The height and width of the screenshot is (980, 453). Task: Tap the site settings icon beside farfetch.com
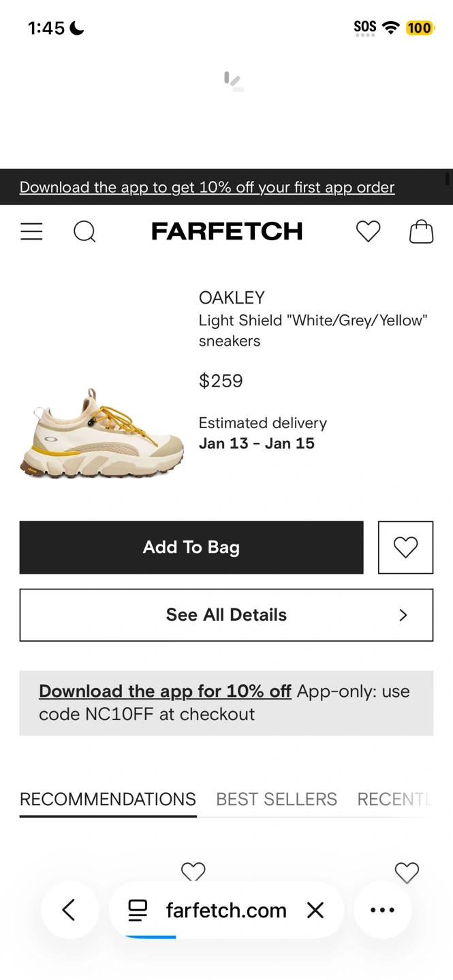[x=138, y=910]
